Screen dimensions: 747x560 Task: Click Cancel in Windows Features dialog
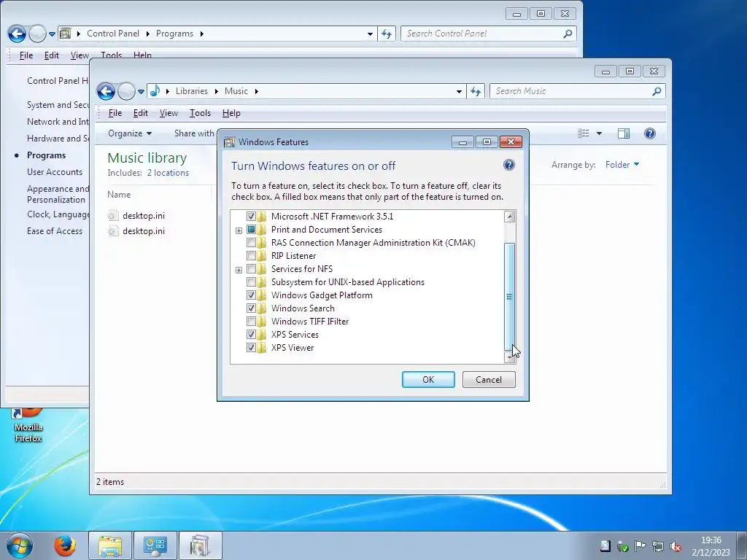pyautogui.click(x=489, y=379)
